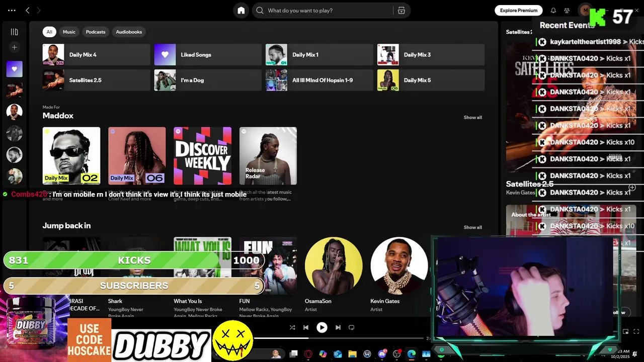Open Satellites 2.5 title in Now Playing panel
Image resolution: width=644 pixels, height=362 pixels.
click(530, 184)
